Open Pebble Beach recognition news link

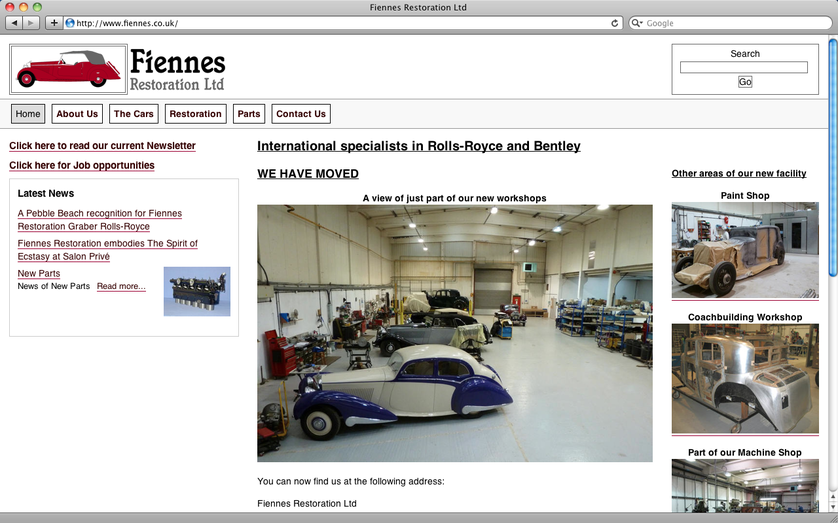click(99, 220)
